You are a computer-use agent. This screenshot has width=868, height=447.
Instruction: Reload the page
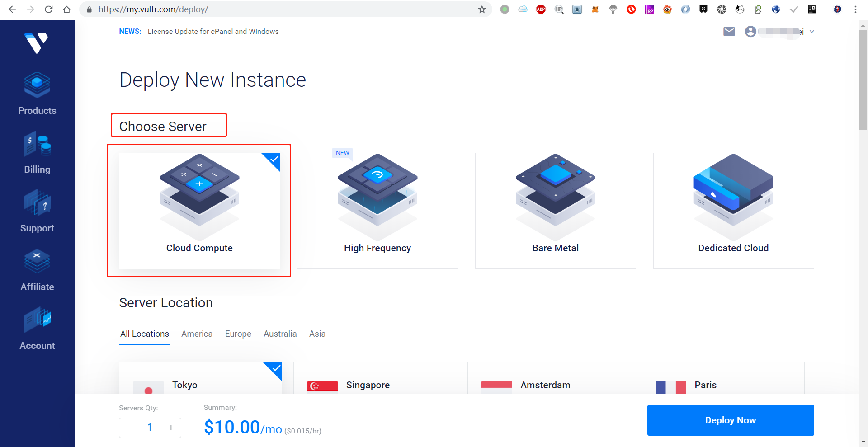coord(48,9)
